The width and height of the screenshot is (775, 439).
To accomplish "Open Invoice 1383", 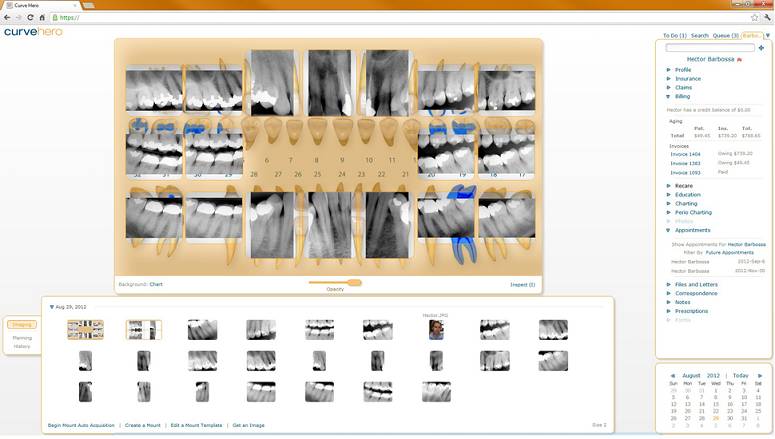I will (x=685, y=163).
